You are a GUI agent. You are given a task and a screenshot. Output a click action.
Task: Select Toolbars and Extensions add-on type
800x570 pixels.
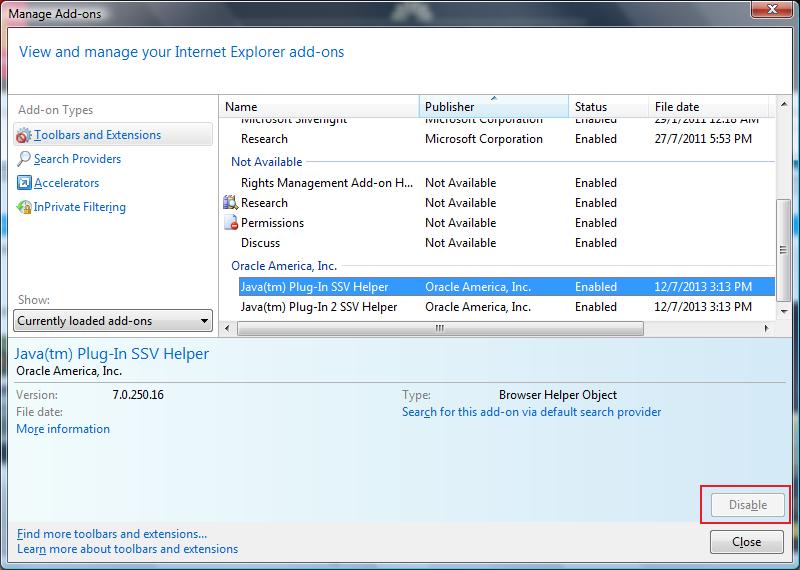pos(113,135)
